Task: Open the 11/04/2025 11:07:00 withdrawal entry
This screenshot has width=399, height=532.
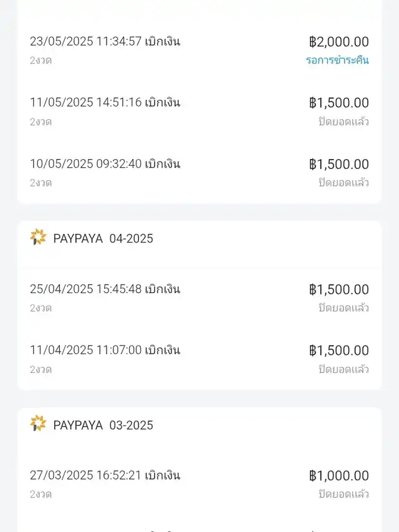Action: tap(105, 351)
